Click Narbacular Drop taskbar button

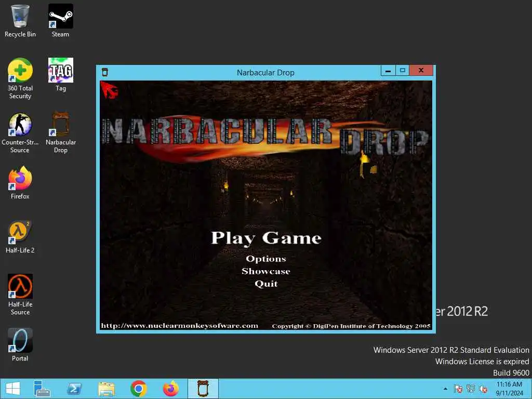[203, 389]
